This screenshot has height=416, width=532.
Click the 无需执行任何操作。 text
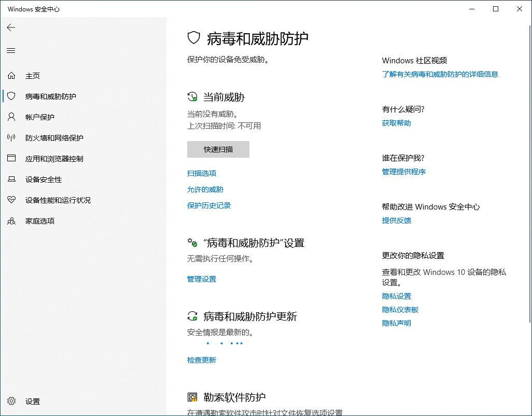pos(220,258)
